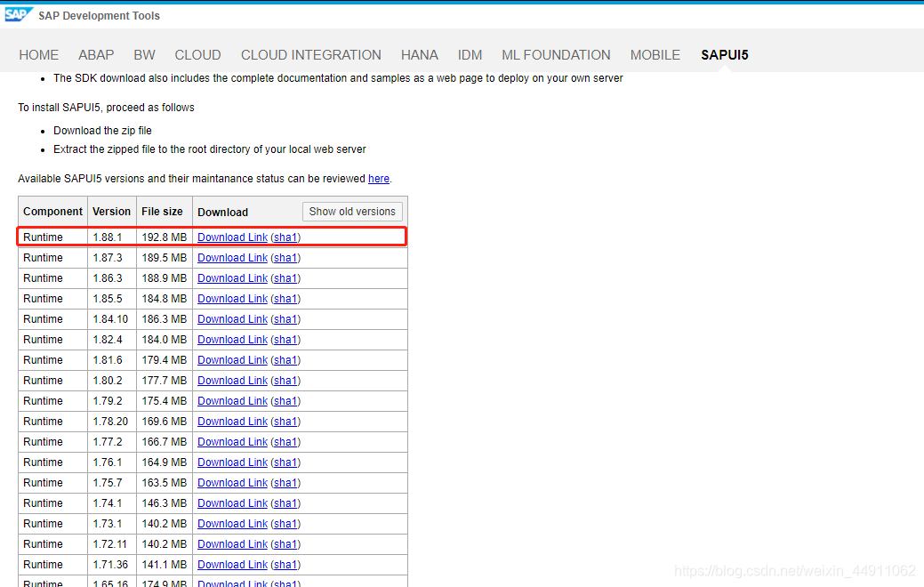Download Runtime version 1.81.6
Viewport: 924px width, 587px height.
point(233,360)
